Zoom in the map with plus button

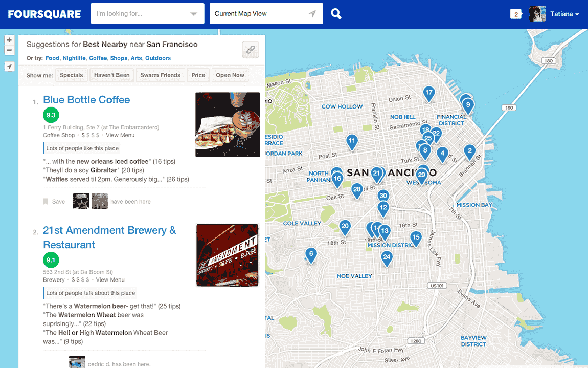coord(9,40)
